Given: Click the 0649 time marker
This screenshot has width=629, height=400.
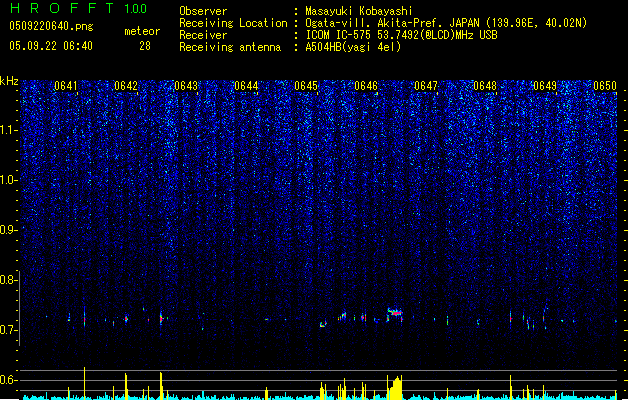Looking at the screenshot, I should click(545, 86).
